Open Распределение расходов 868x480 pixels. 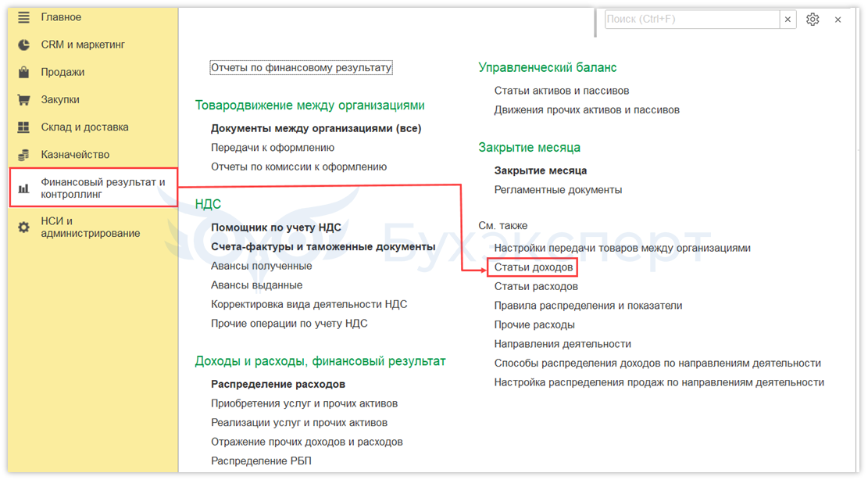click(x=278, y=384)
